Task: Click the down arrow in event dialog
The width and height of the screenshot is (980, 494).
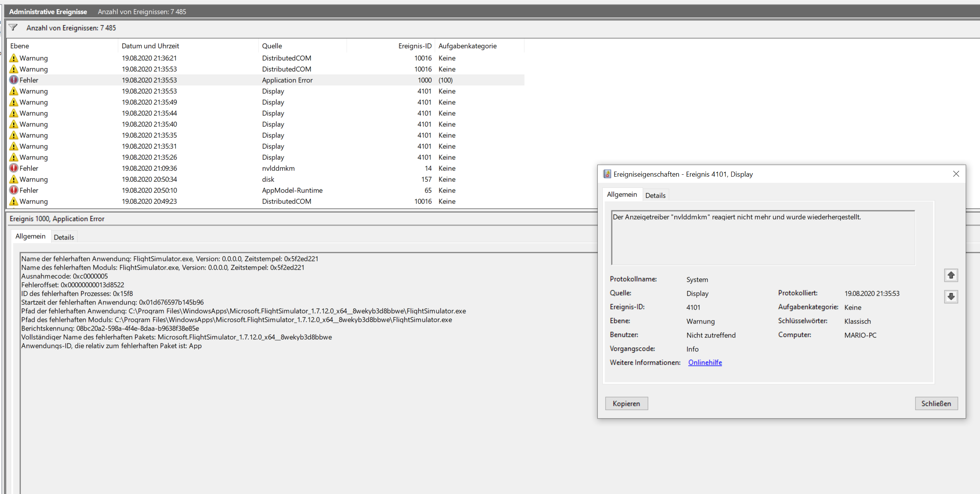Action: click(x=951, y=296)
